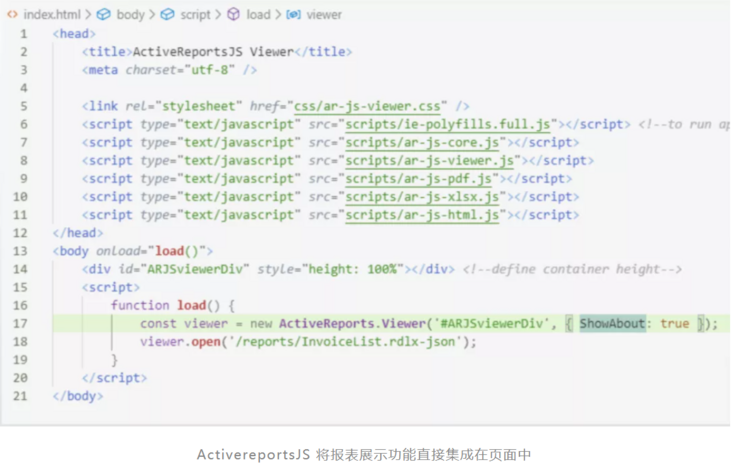Click the viewer breadcrumb variable icon
732x472 pixels.
coord(293,14)
